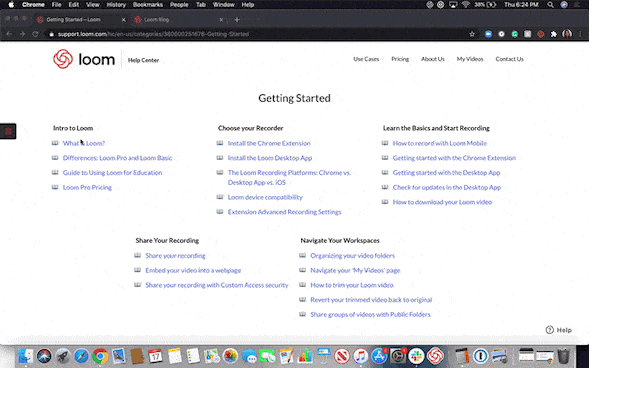
Task: Open Spotlight search in the menu bar
Action: tap(550, 5)
